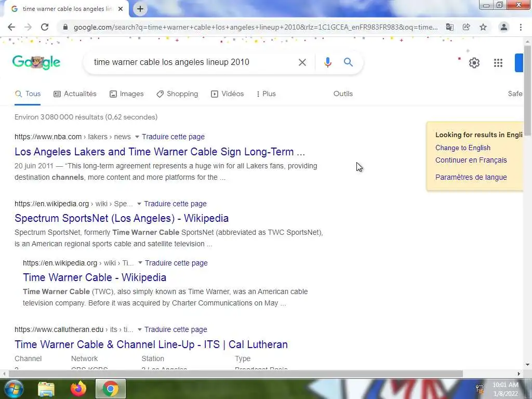The width and height of the screenshot is (532, 399).
Task: Click the padlock site info icon
Action: click(65, 27)
